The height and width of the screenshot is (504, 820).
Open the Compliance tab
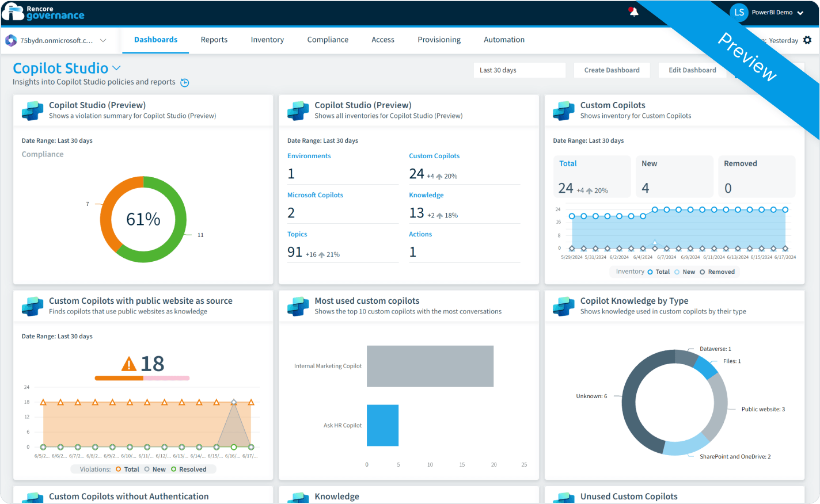point(328,40)
